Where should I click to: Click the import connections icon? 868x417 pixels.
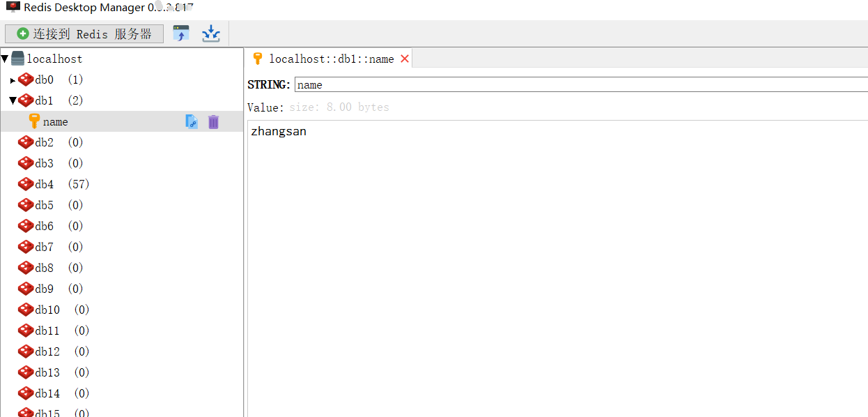click(x=181, y=33)
